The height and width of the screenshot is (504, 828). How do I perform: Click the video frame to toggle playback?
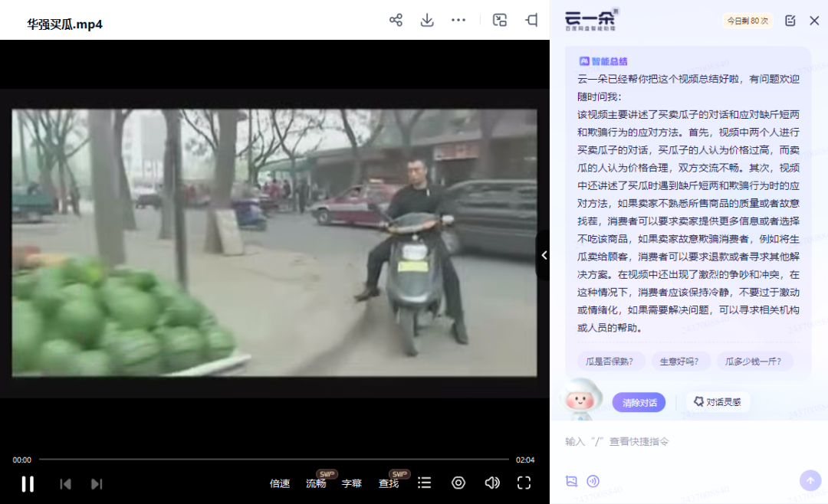(274, 243)
